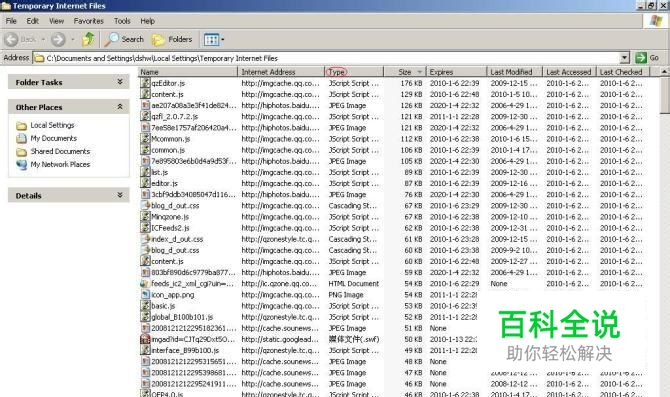
Task: Select the icon_app.png file icon
Action: click(x=145, y=294)
